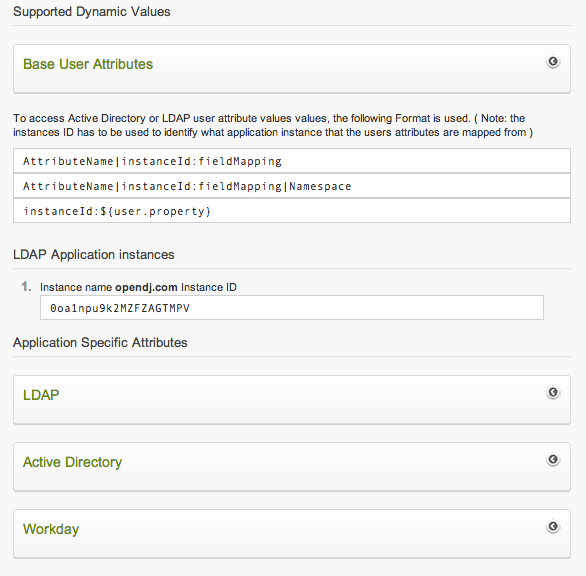Expand the Active Directory arrow icon
This screenshot has width=586, height=576.
pos(553,459)
